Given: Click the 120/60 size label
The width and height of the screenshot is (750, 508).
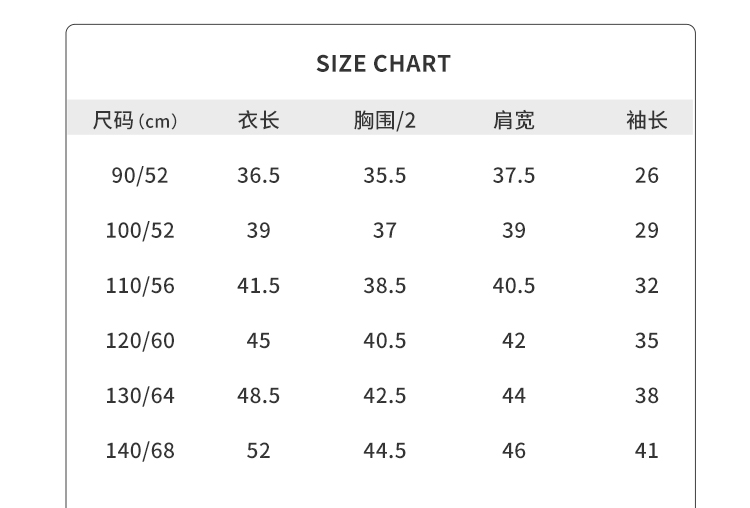Looking at the screenshot, I should (140, 341).
